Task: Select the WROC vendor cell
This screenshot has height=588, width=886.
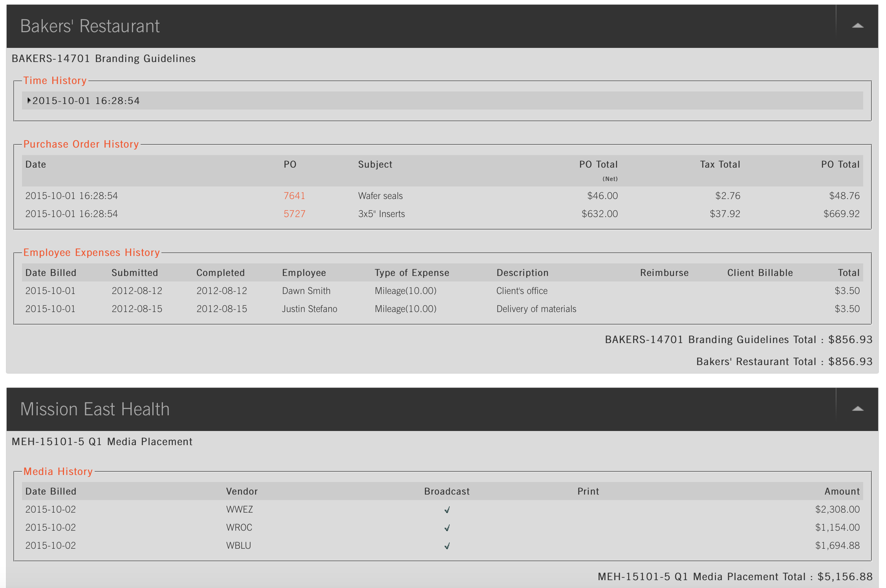Action: coord(239,528)
